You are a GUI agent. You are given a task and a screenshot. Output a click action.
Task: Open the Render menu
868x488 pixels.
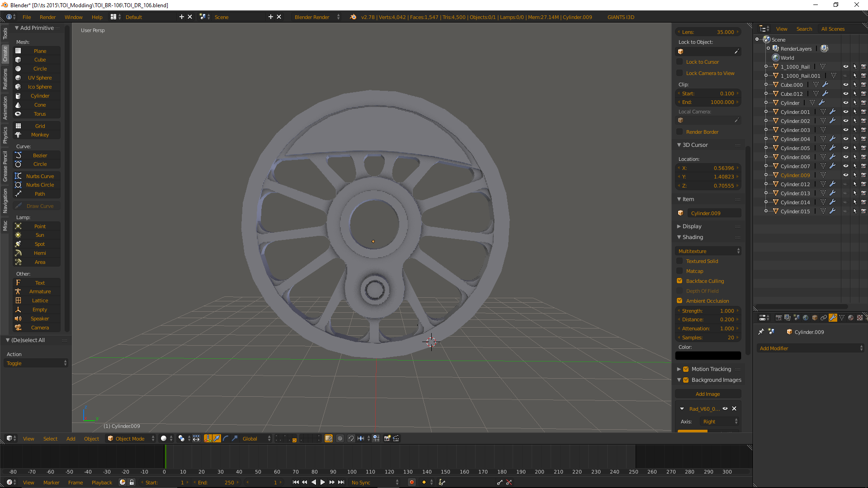click(47, 17)
